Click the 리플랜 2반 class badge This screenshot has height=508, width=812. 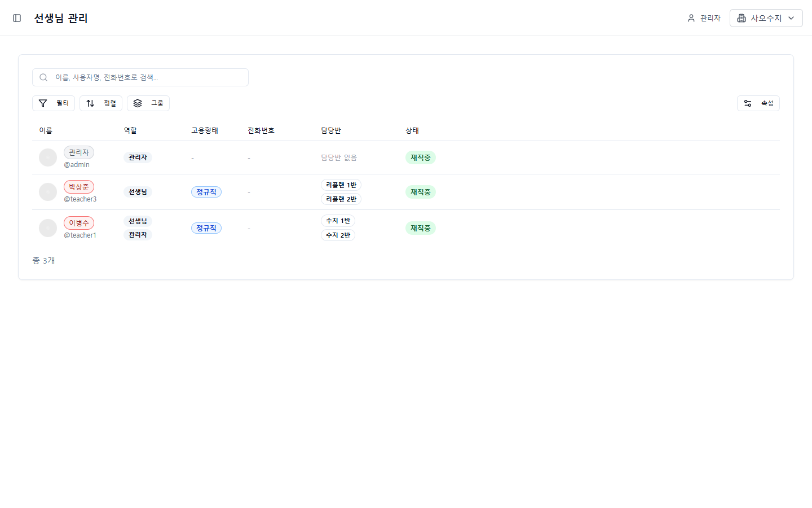pyautogui.click(x=341, y=199)
